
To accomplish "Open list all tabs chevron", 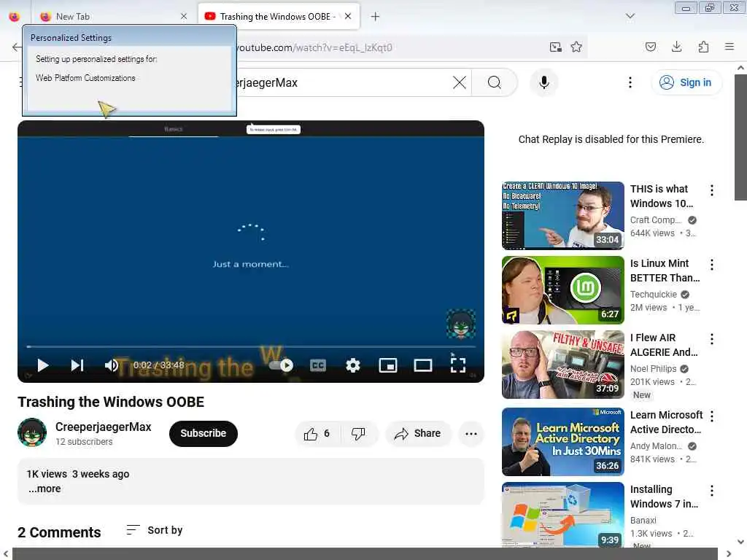I will coord(630,16).
